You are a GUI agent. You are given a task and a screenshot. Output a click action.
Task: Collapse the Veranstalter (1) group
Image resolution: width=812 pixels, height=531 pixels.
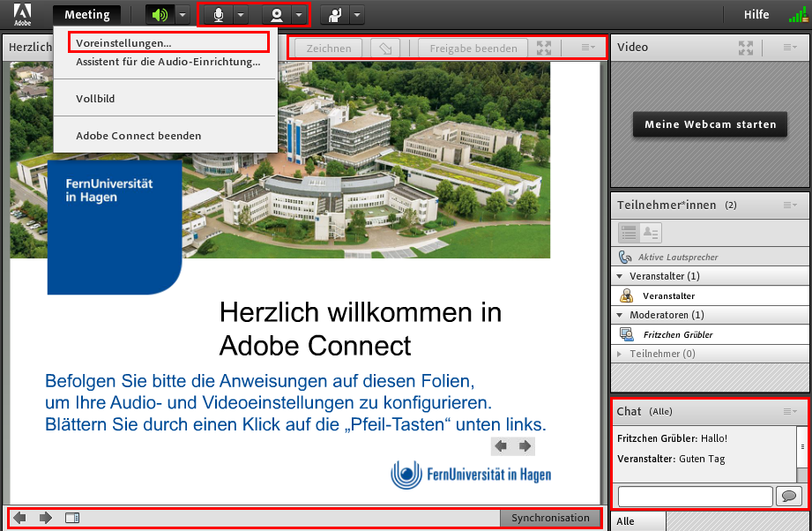click(619, 276)
